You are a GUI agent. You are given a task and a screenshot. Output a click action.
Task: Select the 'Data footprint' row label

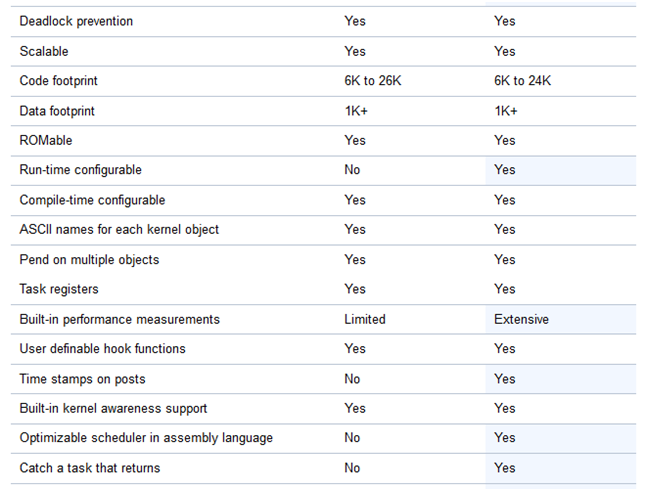coord(57,111)
